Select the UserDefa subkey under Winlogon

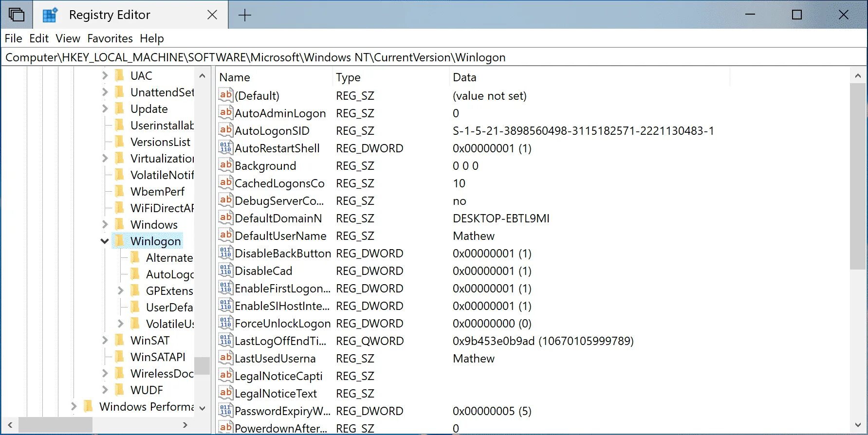pyautogui.click(x=169, y=307)
